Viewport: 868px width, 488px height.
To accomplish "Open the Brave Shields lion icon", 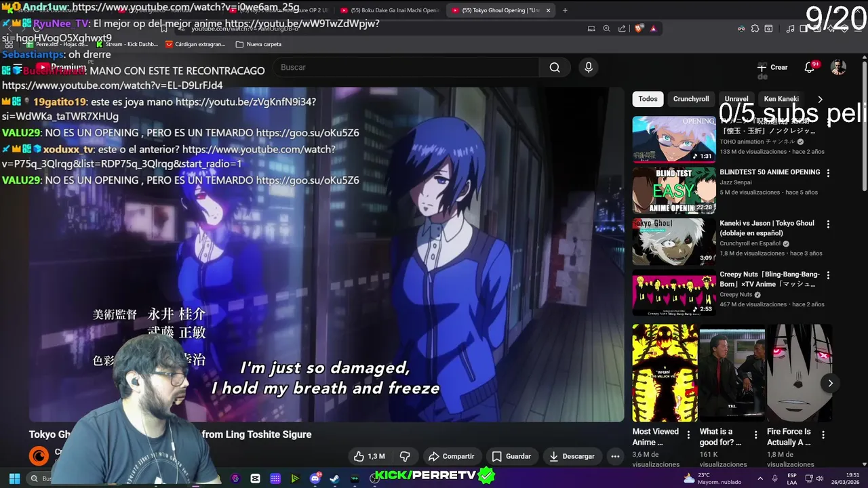I will click(638, 28).
